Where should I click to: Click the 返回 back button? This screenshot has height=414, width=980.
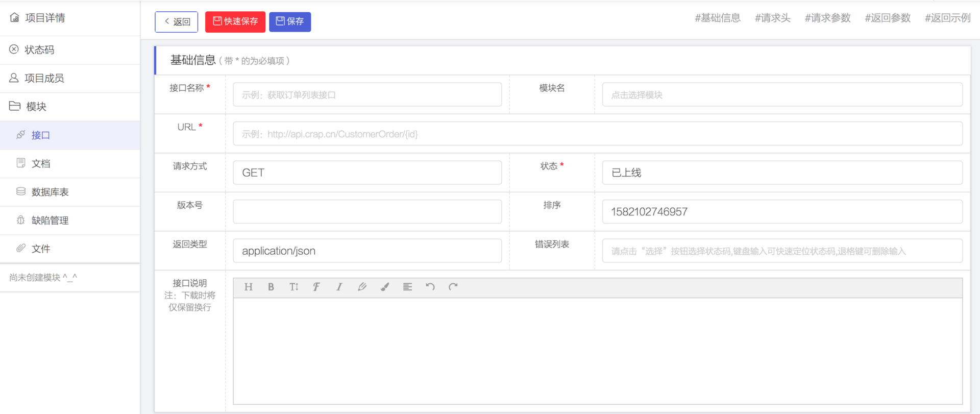click(177, 22)
